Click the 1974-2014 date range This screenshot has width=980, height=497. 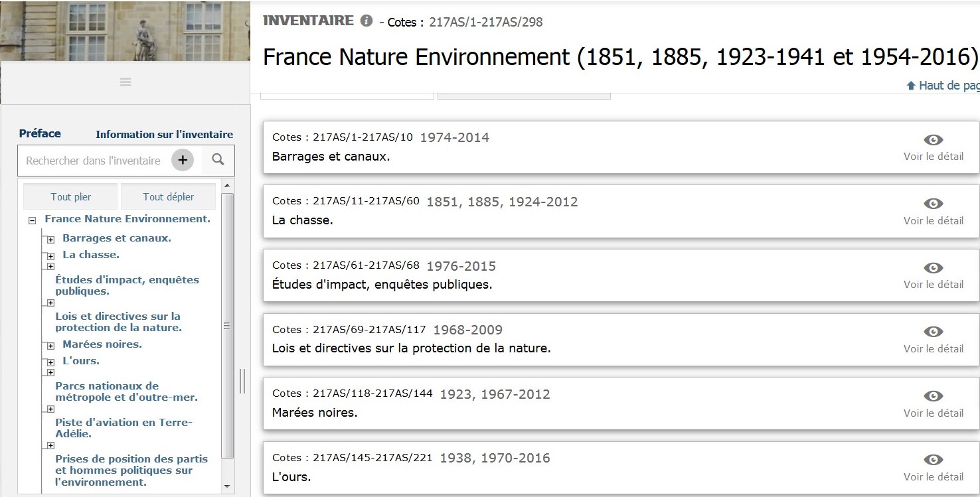click(455, 137)
